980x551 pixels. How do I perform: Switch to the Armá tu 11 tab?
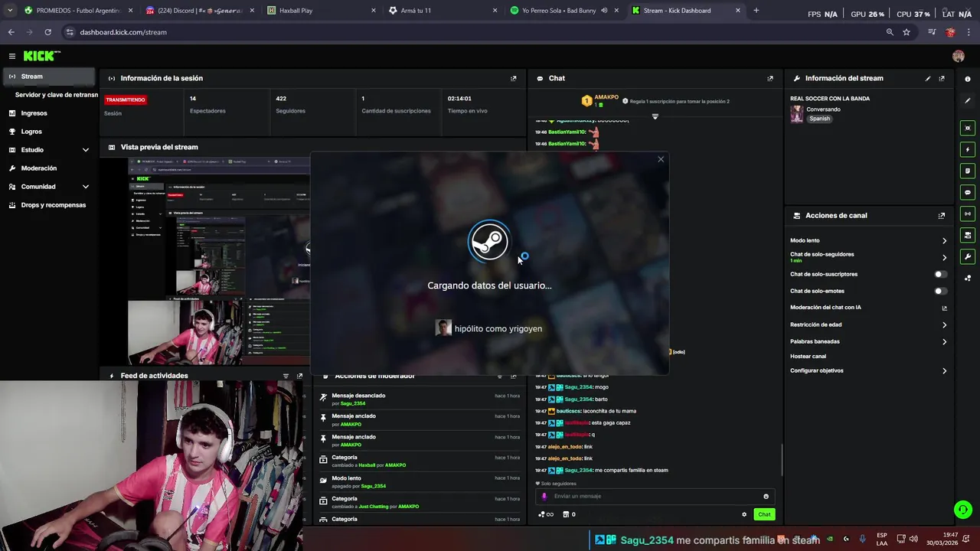coord(443,11)
